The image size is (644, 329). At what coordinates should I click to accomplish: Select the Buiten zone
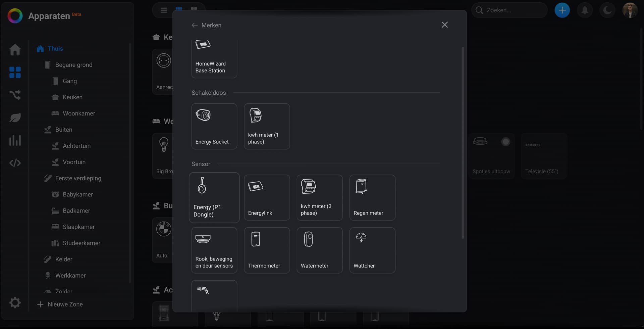click(58, 130)
